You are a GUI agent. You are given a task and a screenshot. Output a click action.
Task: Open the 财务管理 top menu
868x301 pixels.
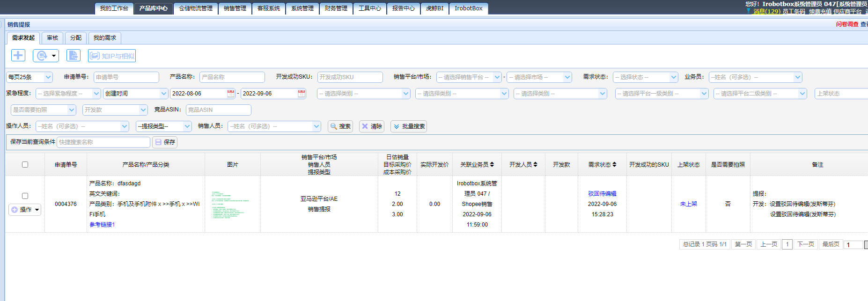336,8
